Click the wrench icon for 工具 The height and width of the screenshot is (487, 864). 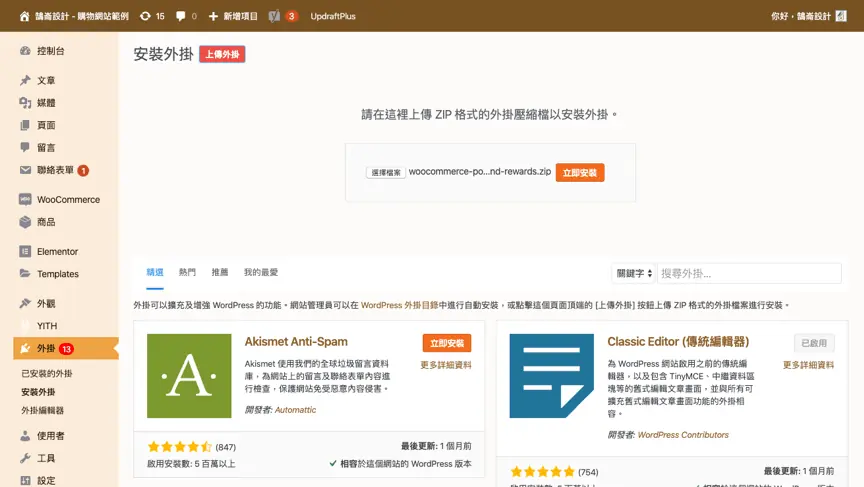coord(25,458)
